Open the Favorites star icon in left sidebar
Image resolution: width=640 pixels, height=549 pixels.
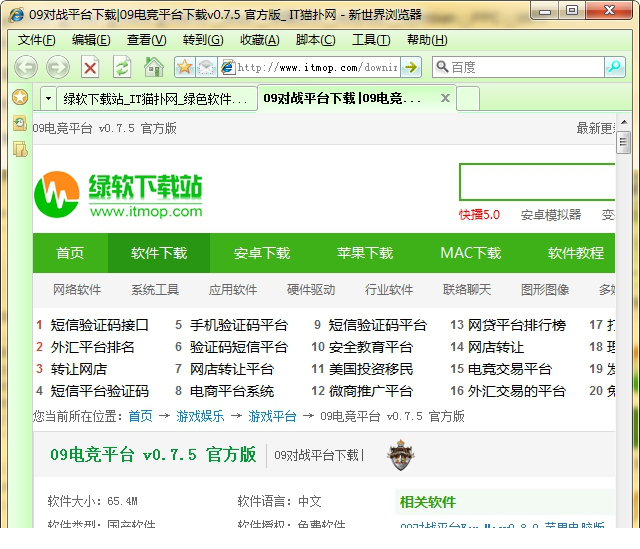pyautogui.click(x=20, y=97)
